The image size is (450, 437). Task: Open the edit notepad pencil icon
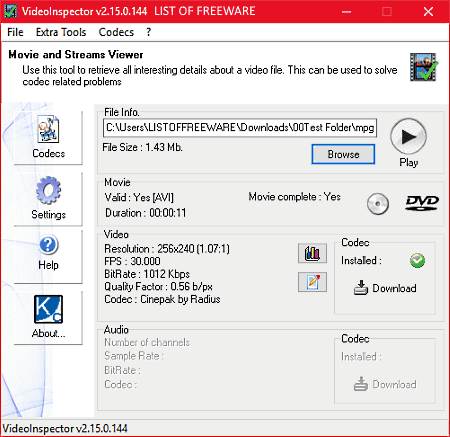click(x=312, y=282)
